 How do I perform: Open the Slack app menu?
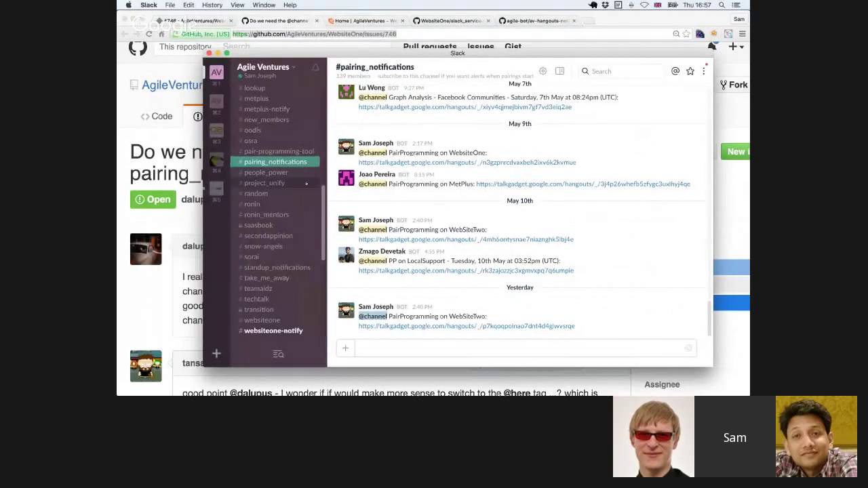coord(149,5)
